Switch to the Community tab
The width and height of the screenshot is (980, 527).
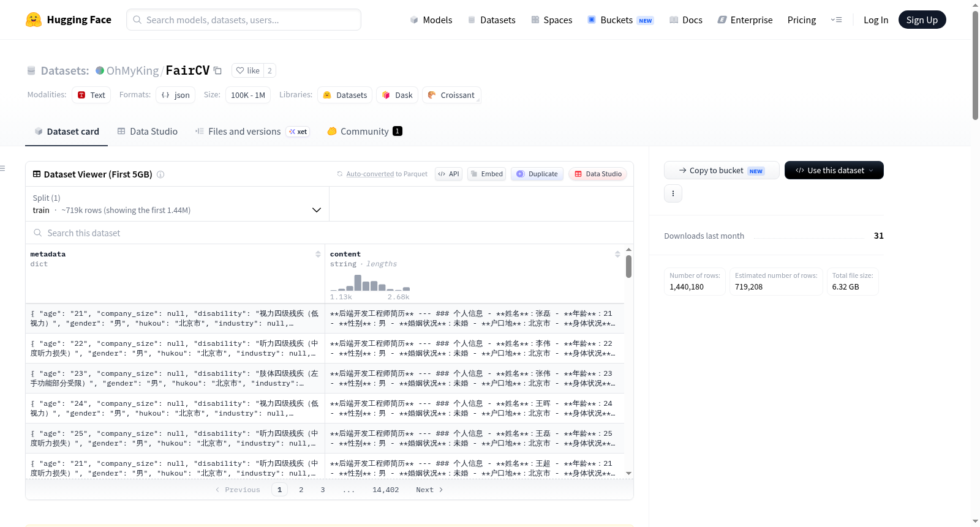tap(364, 132)
